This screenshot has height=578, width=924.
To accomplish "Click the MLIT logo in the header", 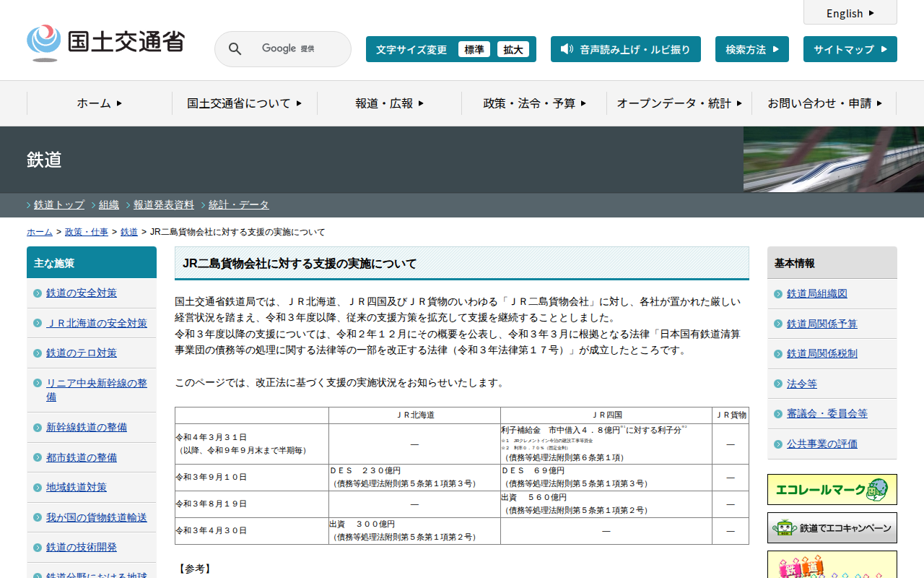I will tap(105, 43).
